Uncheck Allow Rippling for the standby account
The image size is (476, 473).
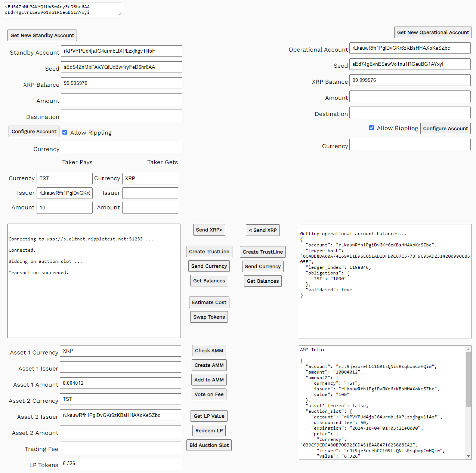(x=65, y=132)
